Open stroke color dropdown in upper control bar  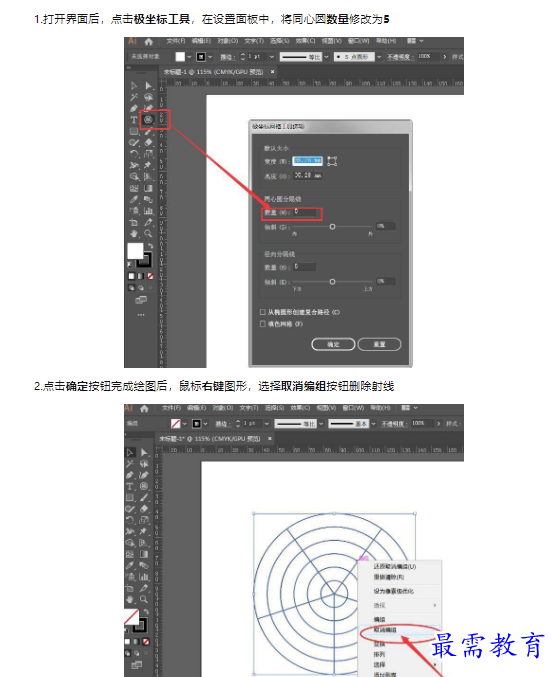[x=210, y=57]
